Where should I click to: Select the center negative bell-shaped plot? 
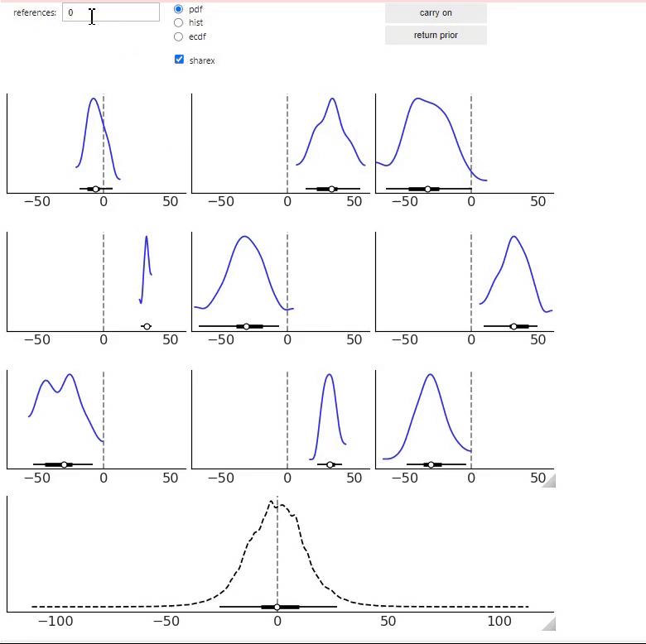(x=281, y=281)
